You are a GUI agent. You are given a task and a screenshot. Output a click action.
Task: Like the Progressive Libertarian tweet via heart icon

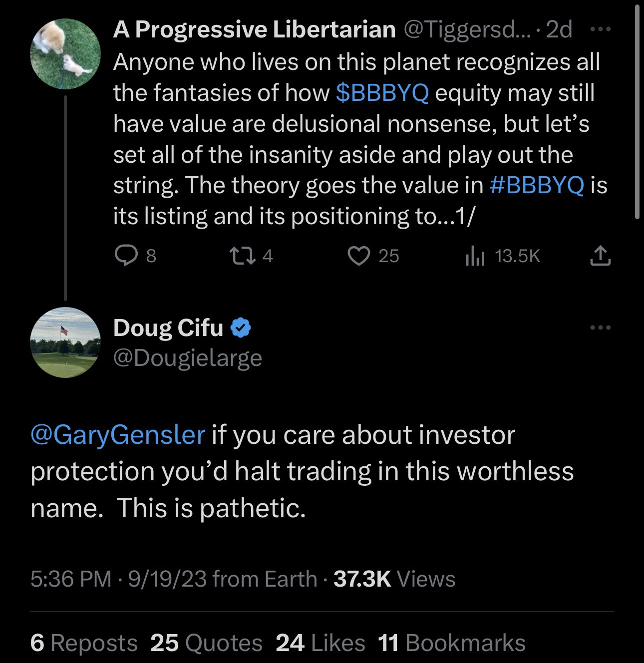click(358, 256)
